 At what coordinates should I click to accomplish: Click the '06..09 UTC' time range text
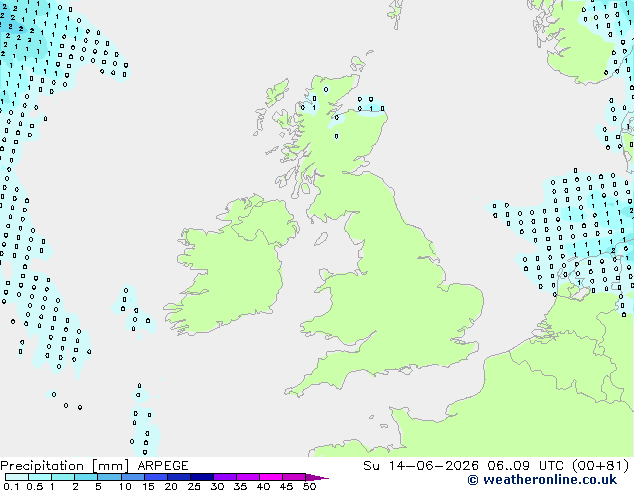(x=525, y=466)
